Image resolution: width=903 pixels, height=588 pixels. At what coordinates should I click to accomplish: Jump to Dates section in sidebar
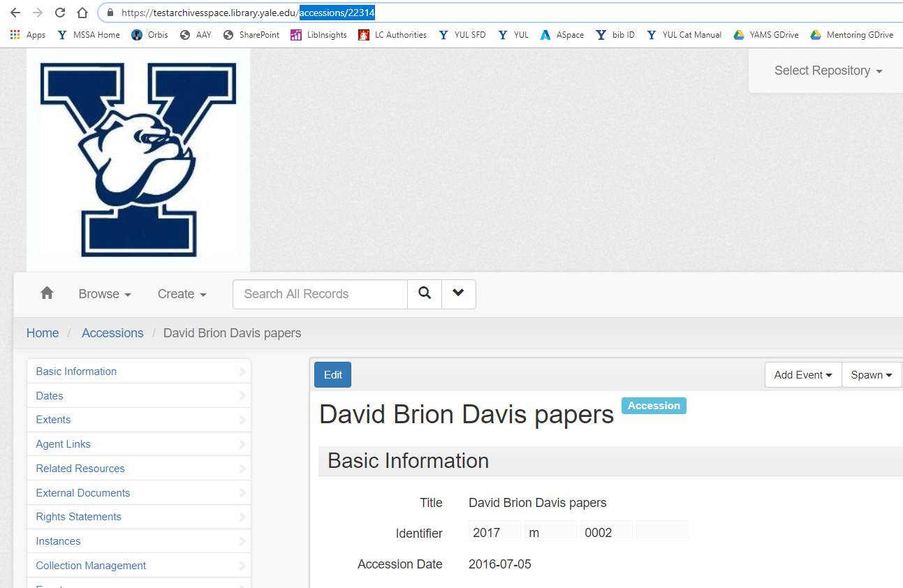pyautogui.click(x=138, y=395)
